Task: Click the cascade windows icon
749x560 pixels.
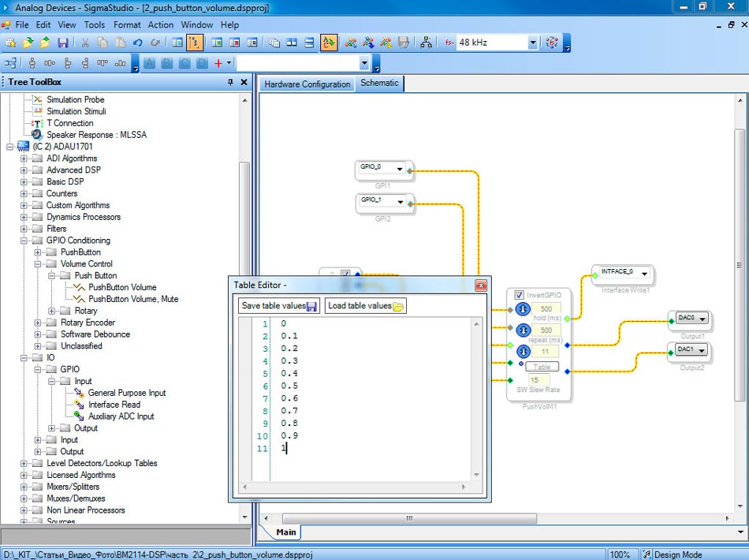Action: (274, 43)
